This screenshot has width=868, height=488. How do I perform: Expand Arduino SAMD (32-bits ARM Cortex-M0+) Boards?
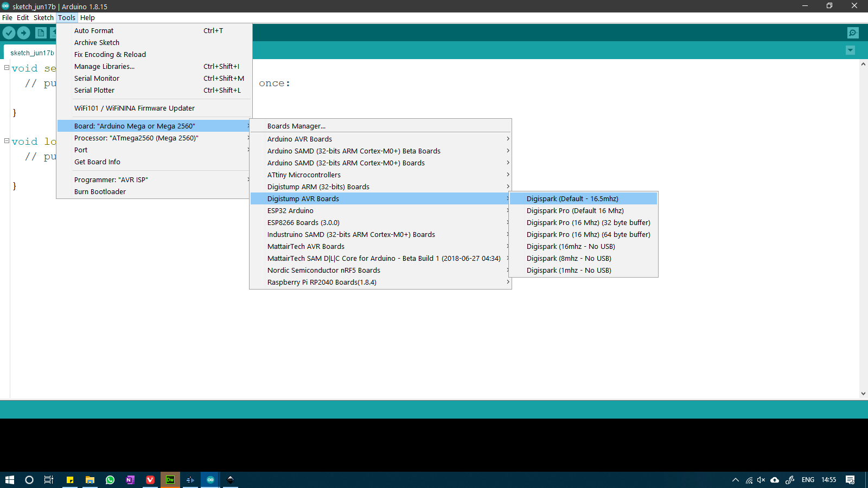pos(380,163)
